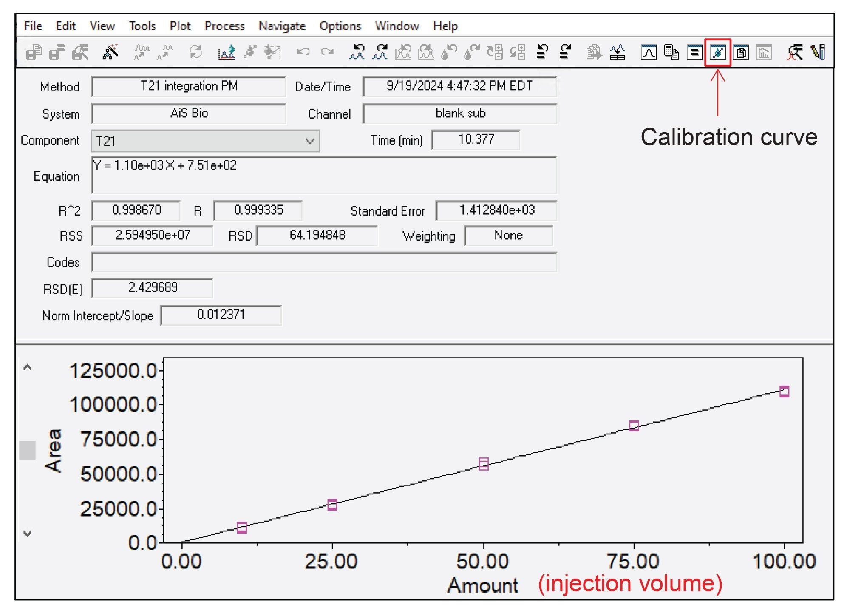Click the vertical scrollbar thumb beside plot
Screen dimensions: 850x616
28,450
